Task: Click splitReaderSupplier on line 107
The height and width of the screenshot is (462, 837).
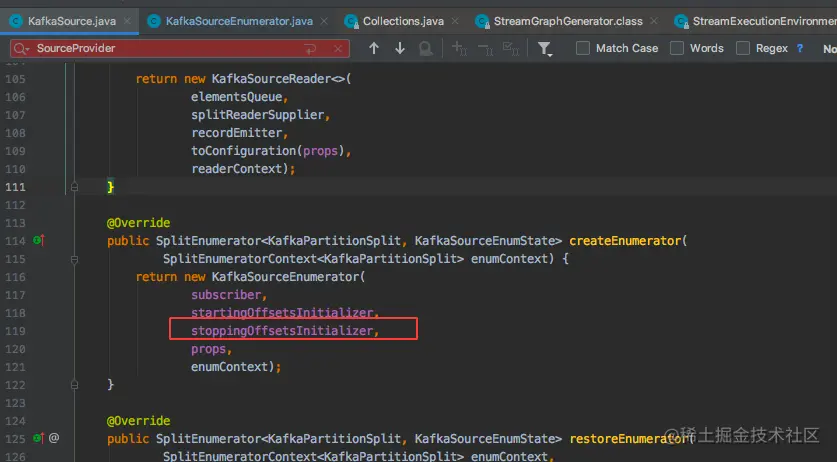Action: click(257, 115)
